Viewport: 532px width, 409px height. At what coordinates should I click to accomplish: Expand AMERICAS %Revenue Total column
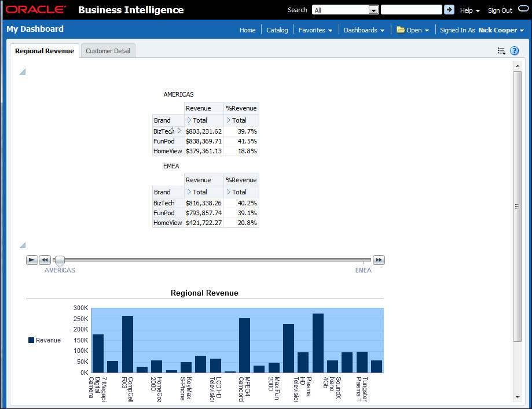click(x=228, y=120)
